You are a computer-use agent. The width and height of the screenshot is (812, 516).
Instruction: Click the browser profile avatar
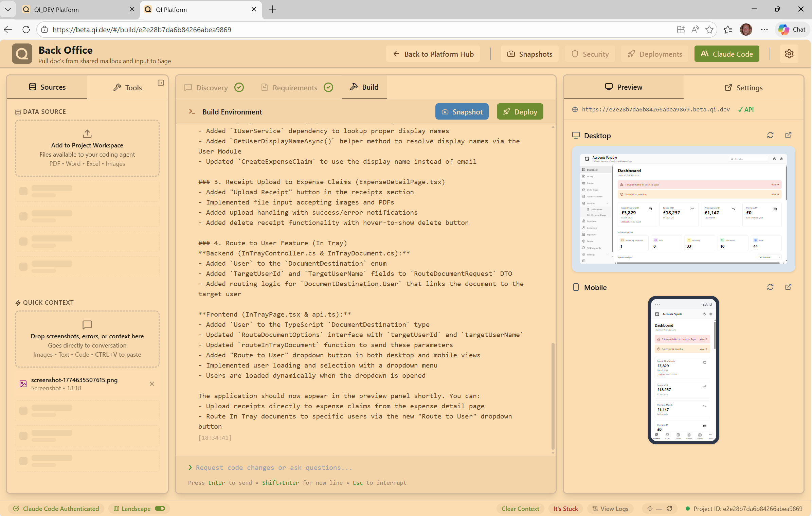[x=746, y=30]
